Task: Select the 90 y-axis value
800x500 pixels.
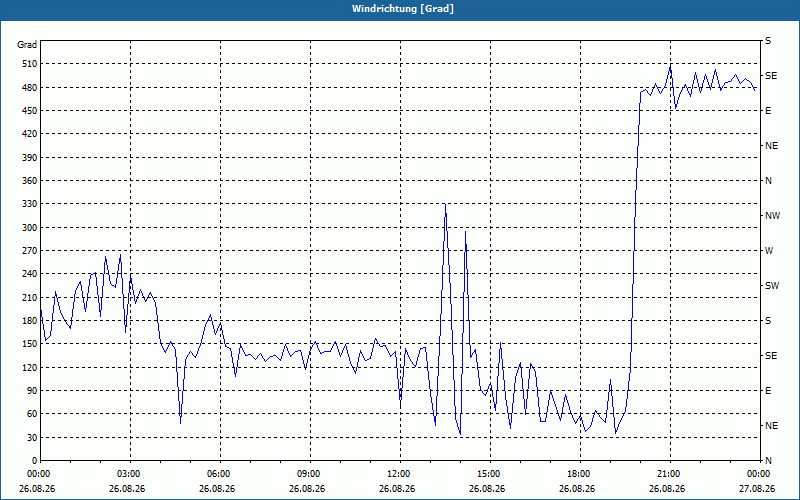Action: 32,391
